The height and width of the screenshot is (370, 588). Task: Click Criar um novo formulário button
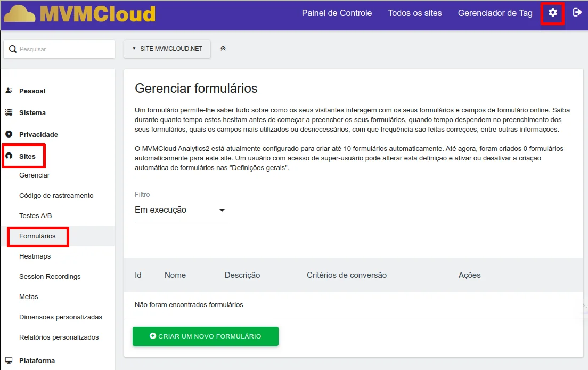coord(205,336)
